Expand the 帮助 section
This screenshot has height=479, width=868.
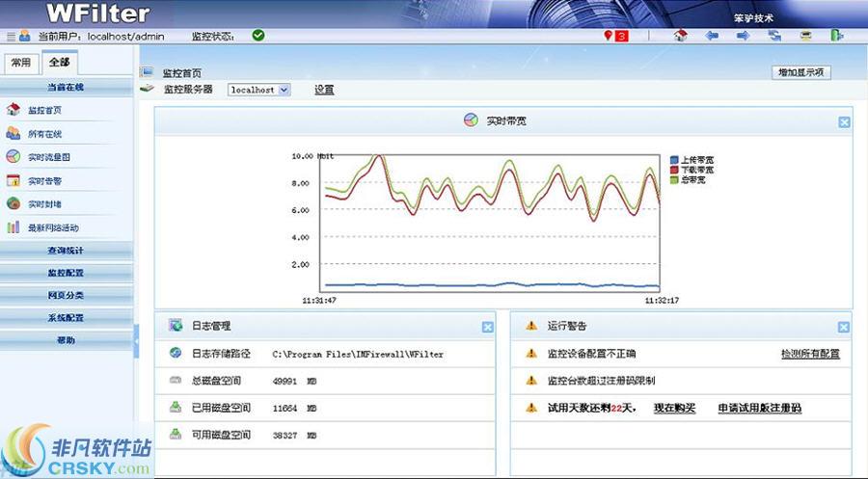coord(66,340)
